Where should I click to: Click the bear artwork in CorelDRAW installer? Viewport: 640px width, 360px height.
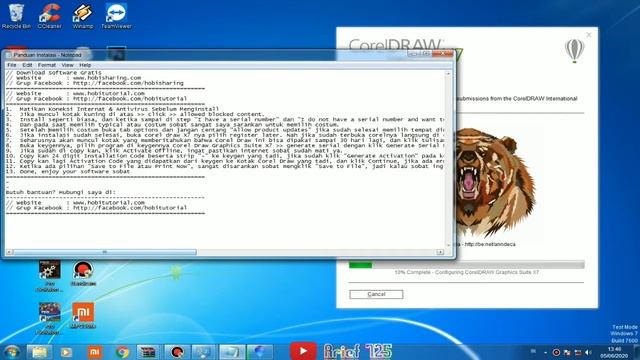495,182
